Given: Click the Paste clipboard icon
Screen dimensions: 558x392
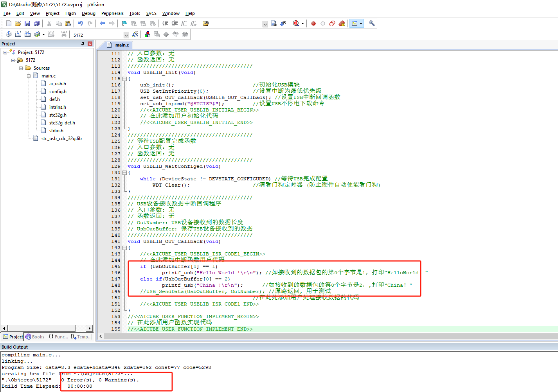Looking at the screenshot, I should point(68,23).
